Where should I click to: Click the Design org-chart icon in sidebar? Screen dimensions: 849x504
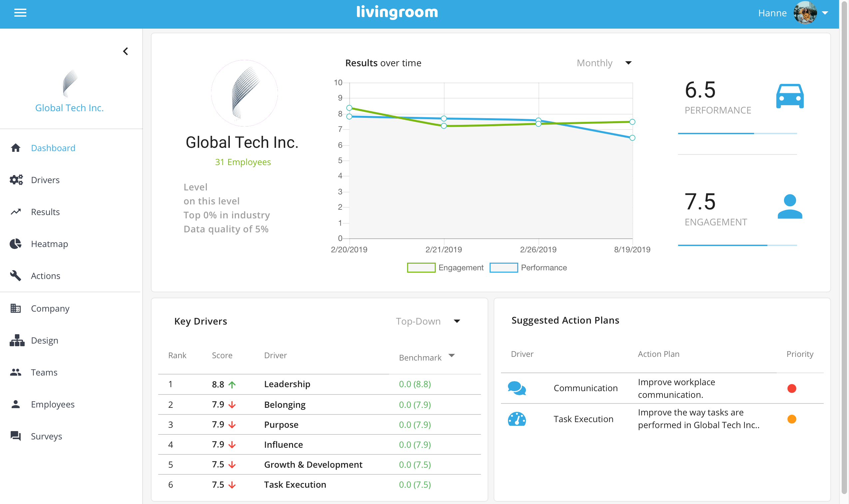(x=17, y=340)
